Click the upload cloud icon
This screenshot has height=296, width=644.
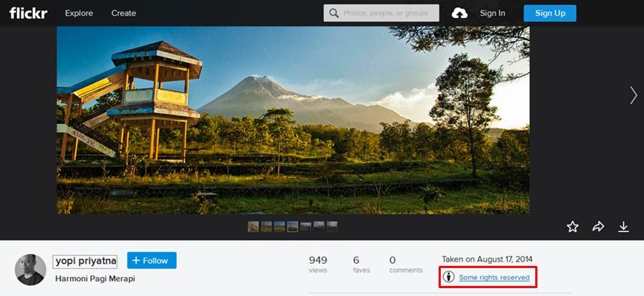[460, 13]
